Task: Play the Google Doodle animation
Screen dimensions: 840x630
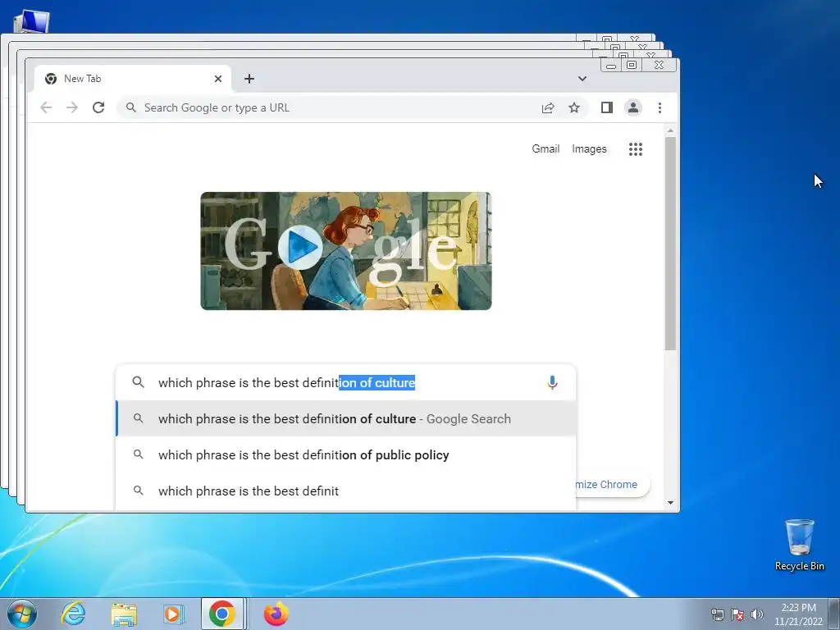Action: pyautogui.click(x=300, y=248)
